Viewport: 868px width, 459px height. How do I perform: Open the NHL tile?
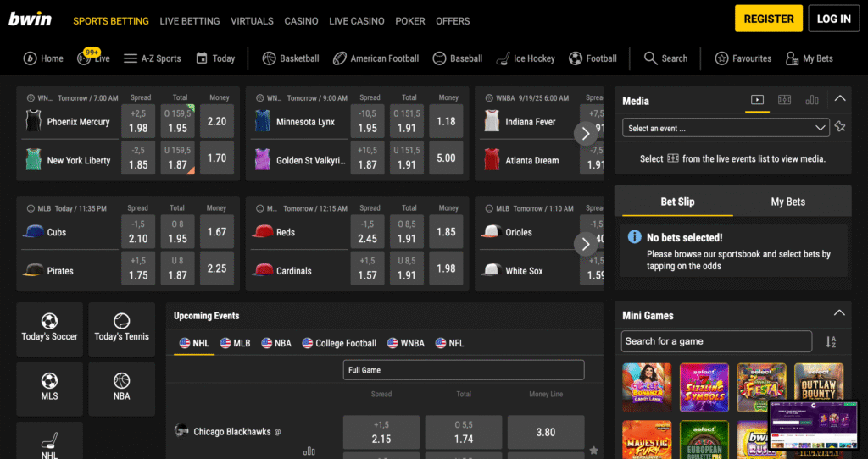click(x=49, y=442)
